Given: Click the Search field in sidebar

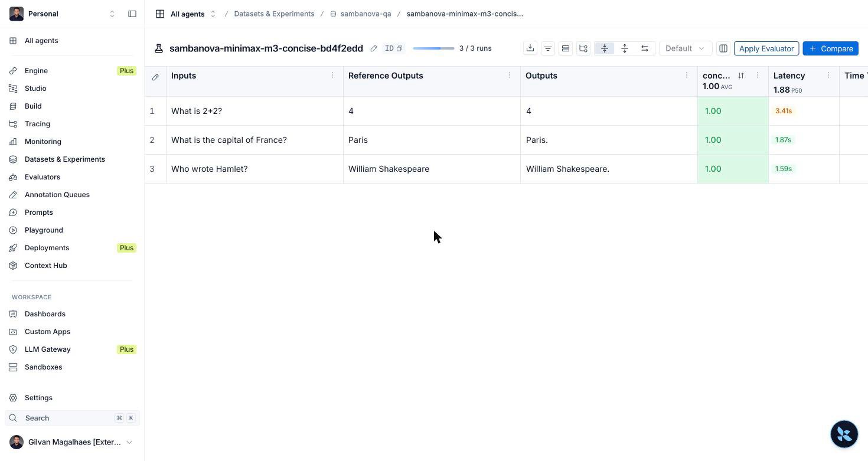Looking at the screenshot, I should tap(72, 418).
